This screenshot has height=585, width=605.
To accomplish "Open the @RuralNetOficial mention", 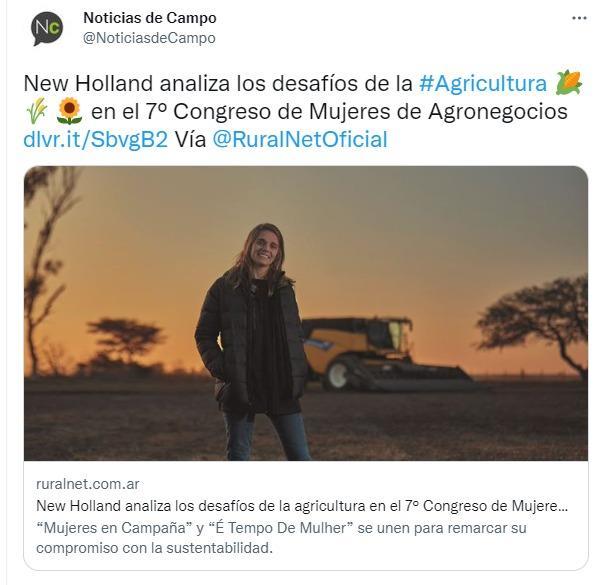I will pyautogui.click(x=300, y=139).
